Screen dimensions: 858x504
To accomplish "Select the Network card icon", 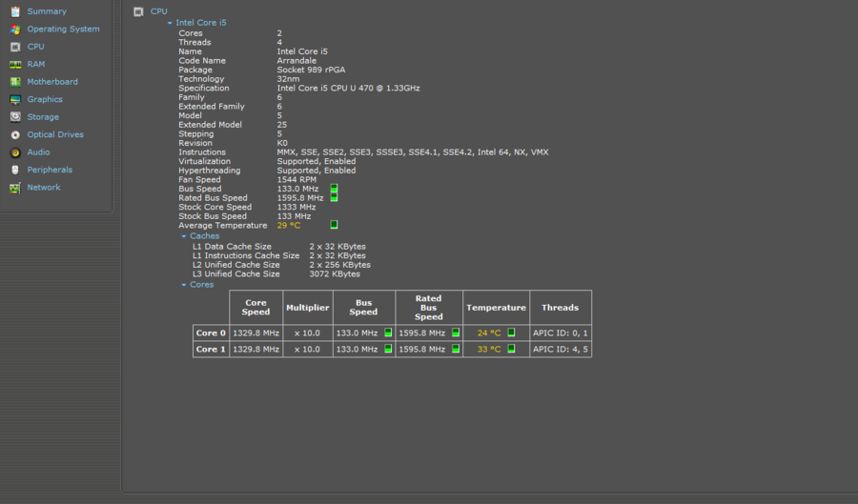I will click(x=15, y=188).
